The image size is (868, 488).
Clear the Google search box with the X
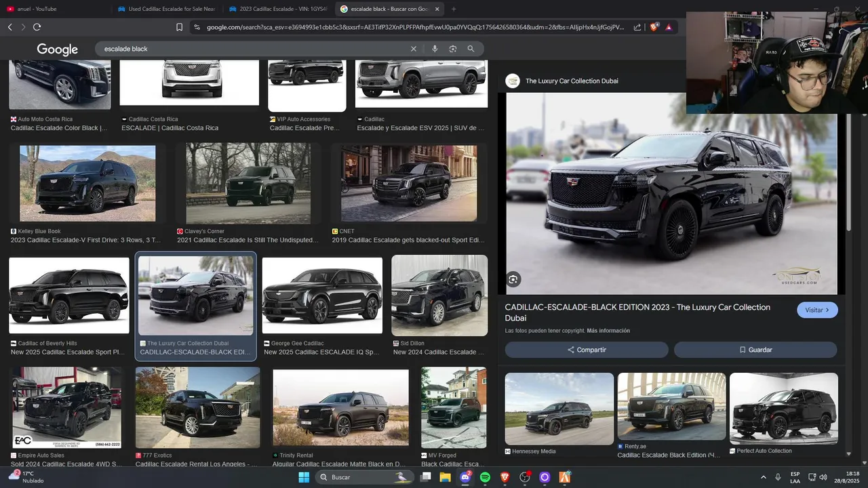point(414,49)
